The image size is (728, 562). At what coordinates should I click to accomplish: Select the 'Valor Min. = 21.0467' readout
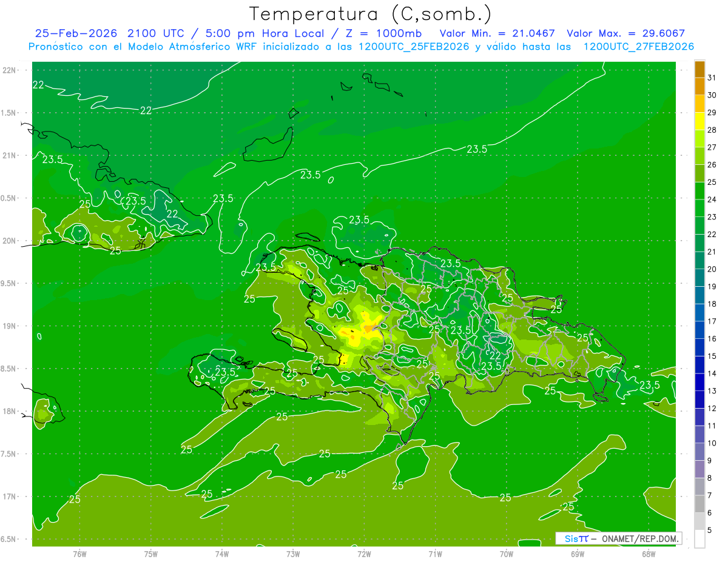[x=497, y=33]
